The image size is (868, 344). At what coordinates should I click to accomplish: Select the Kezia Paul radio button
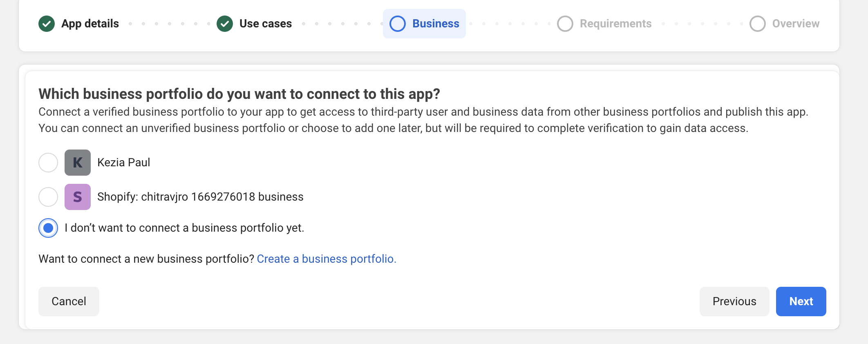click(x=48, y=163)
